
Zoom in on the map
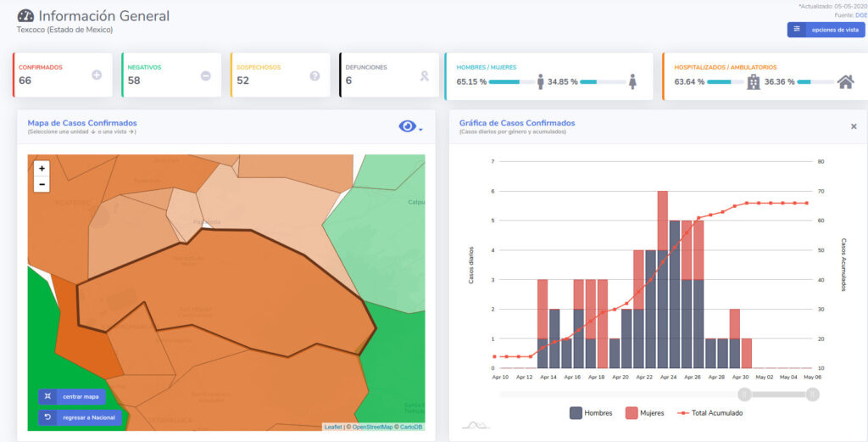[42, 169]
